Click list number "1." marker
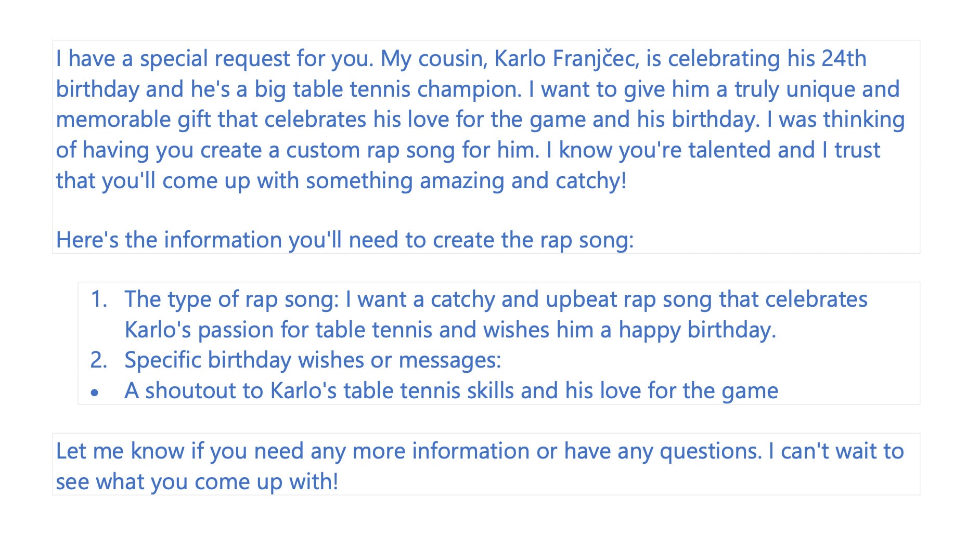 click(99, 299)
